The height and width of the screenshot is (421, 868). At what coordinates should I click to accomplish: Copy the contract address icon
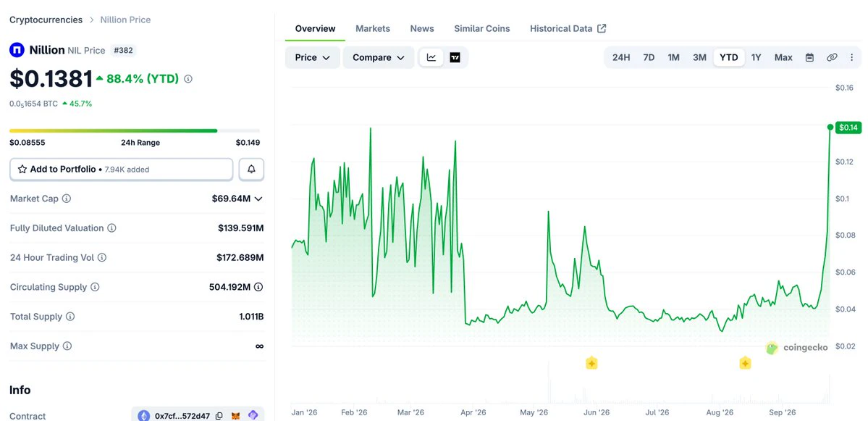click(219, 416)
